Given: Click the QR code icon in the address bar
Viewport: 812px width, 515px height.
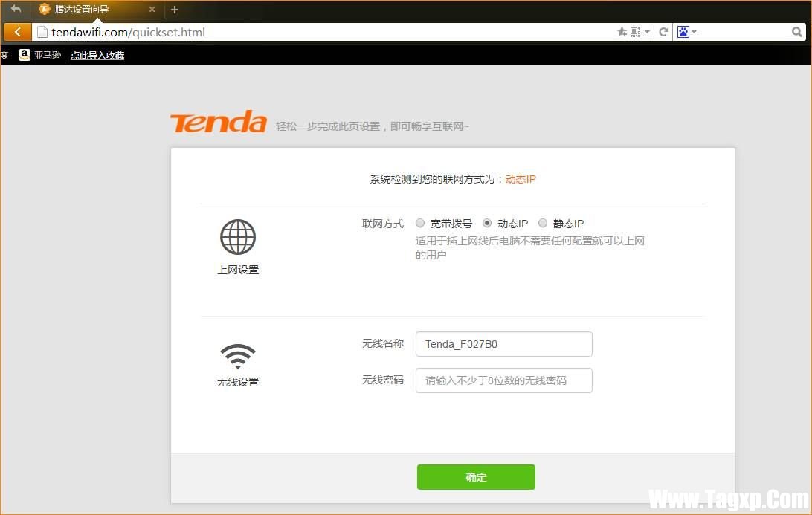Looking at the screenshot, I should [x=636, y=32].
